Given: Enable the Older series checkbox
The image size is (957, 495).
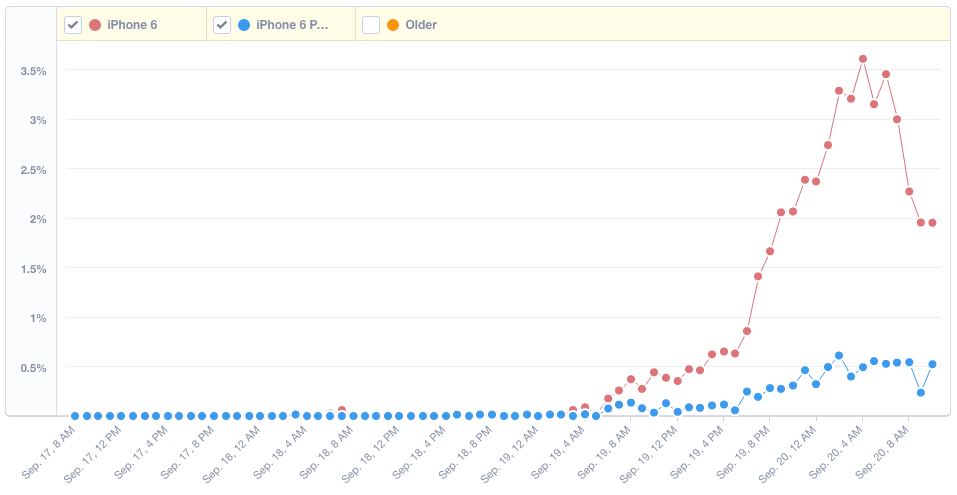Looking at the screenshot, I should pyautogui.click(x=371, y=25).
